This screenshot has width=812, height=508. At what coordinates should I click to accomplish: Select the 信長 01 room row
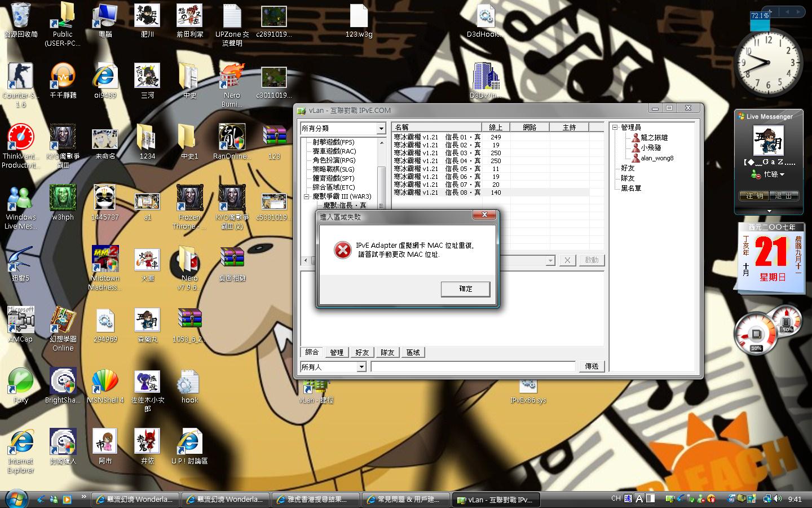pos(491,137)
